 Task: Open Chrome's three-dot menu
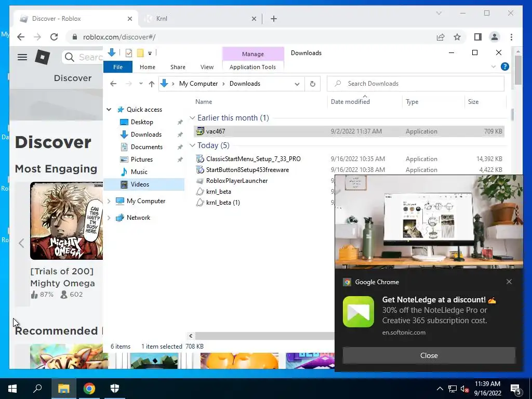[511, 37]
